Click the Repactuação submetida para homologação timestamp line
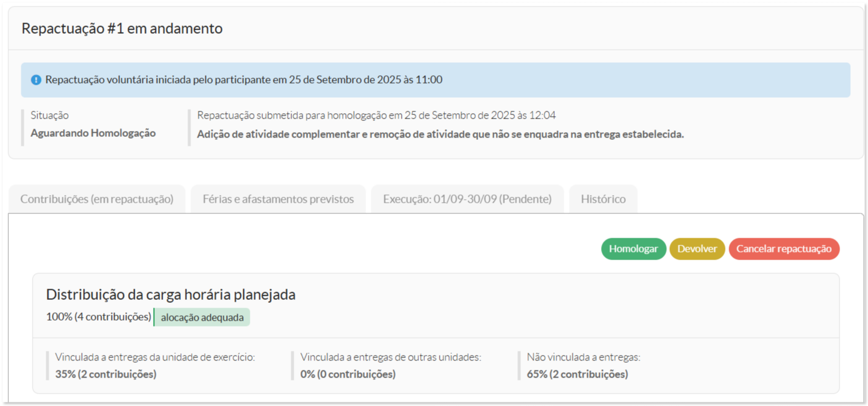The width and height of the screenshot is (868, 406). click(x=376, y=116)
